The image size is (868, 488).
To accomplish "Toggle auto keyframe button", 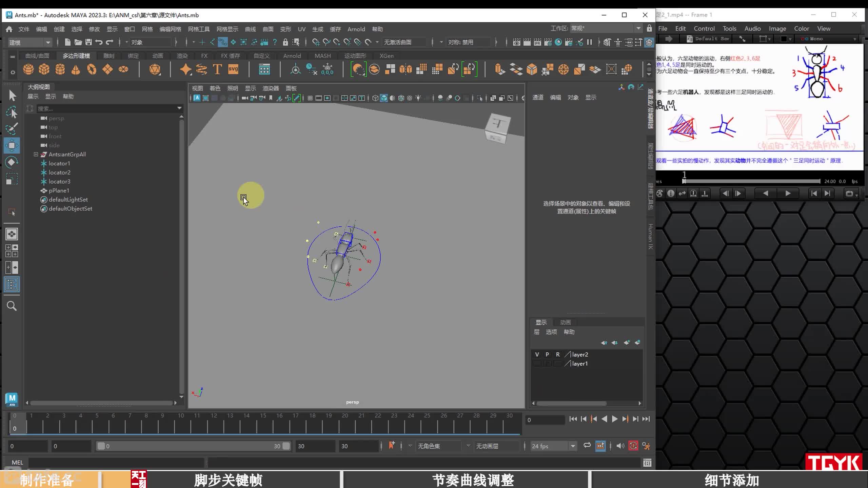I will click(633, 446).
